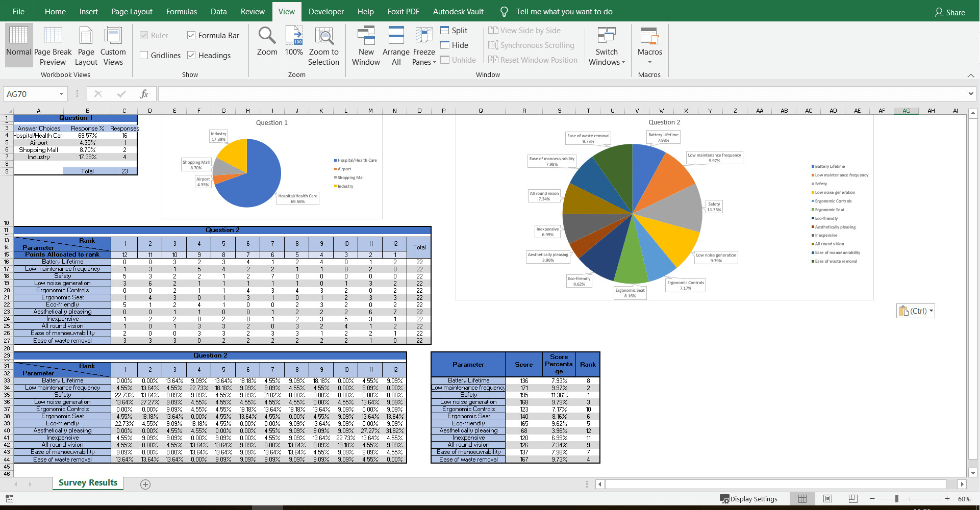The image size is (980, 510).
Task: Click macro recording icon in status bar
Action: pos(9,499)
